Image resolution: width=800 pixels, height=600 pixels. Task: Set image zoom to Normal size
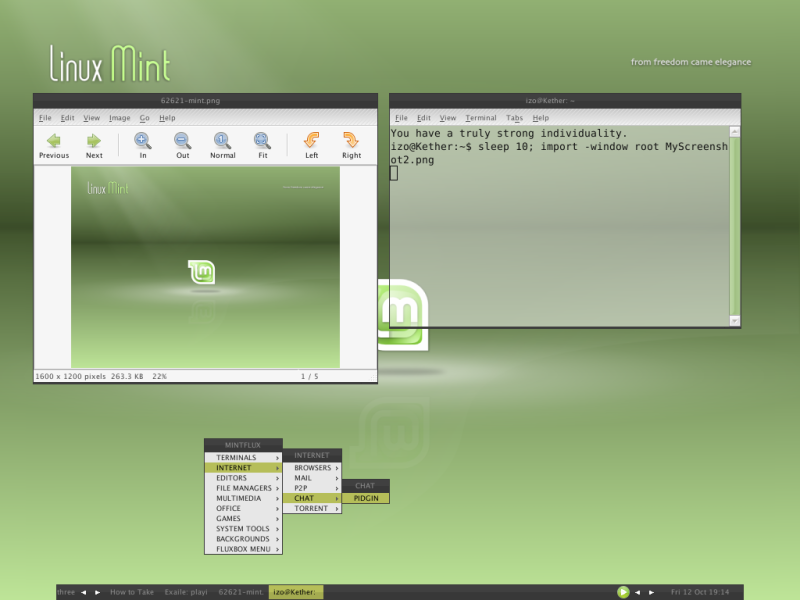pyautogui.click(x=222, y=146)
